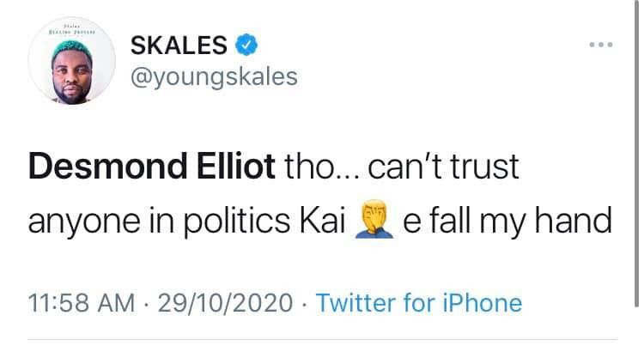The image size is (644, 346).
Task: Click the green hair in avatar photo
Action: tap(72, 48)
